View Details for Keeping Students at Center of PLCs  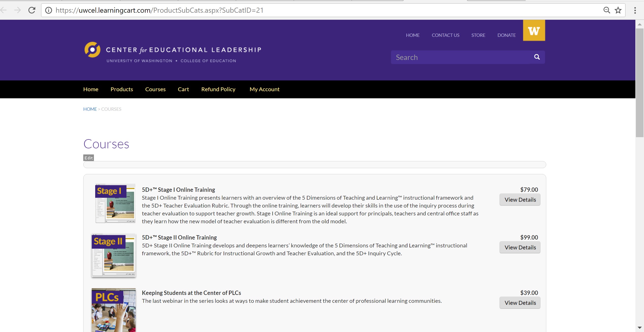pyautogui.click(x=520, y=303)
